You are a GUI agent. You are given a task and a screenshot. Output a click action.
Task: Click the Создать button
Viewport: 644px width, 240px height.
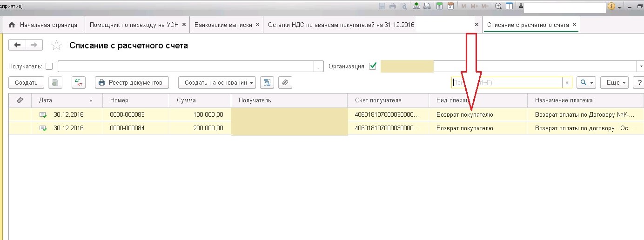[26, 82]
